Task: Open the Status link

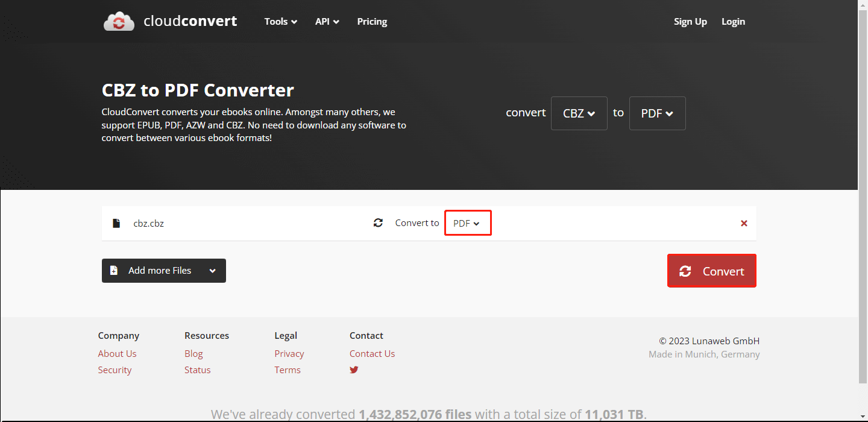Action: [x=197, y=370]
